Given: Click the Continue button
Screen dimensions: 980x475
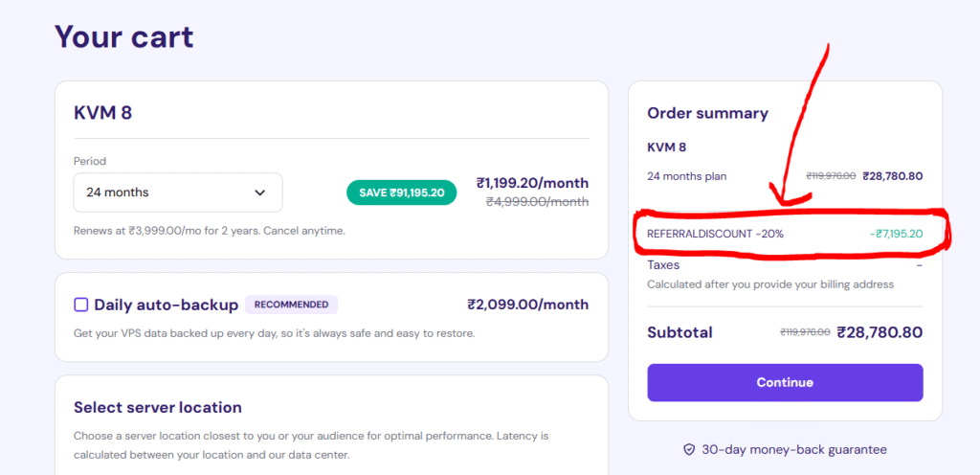Looking at the screenshot, I should [x=785, y=382].
